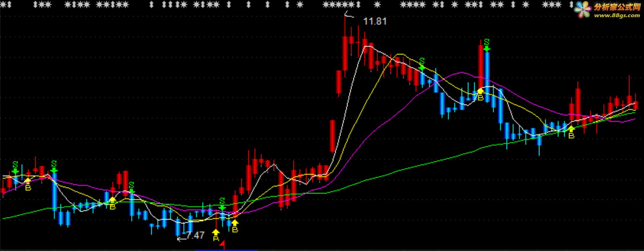
Task: Click the tall red candle peaking at 11.81
Action: click(345, 53)
